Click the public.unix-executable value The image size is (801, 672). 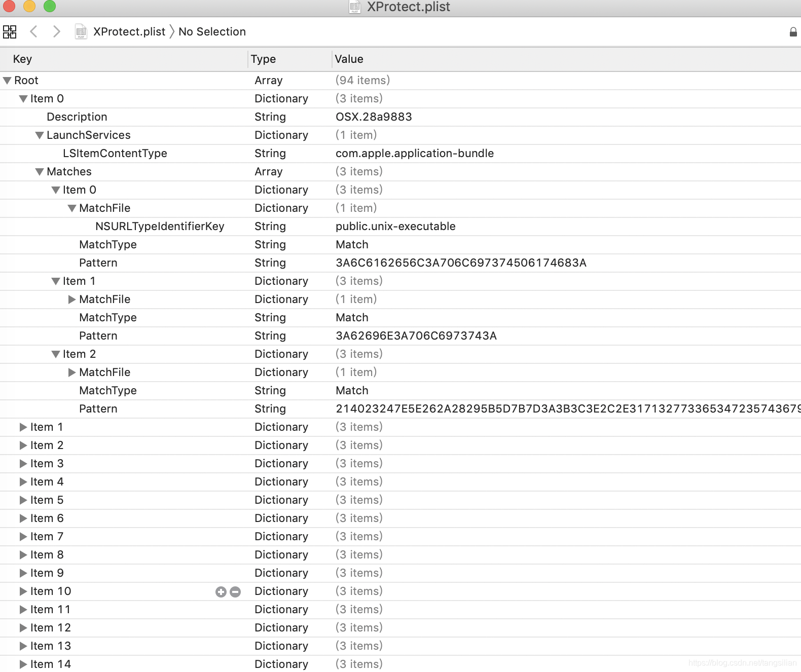395,227
